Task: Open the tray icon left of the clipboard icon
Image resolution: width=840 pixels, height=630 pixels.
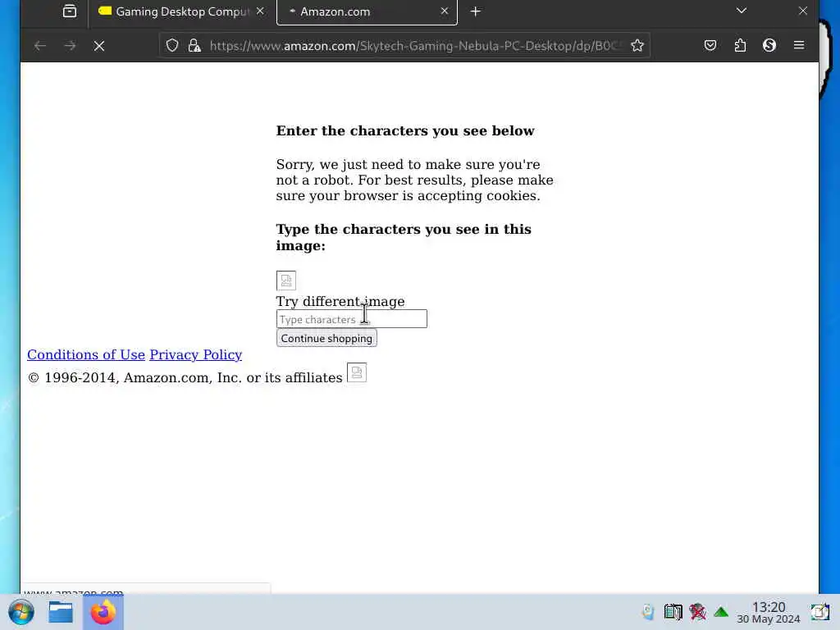Action: pos(648,612)
